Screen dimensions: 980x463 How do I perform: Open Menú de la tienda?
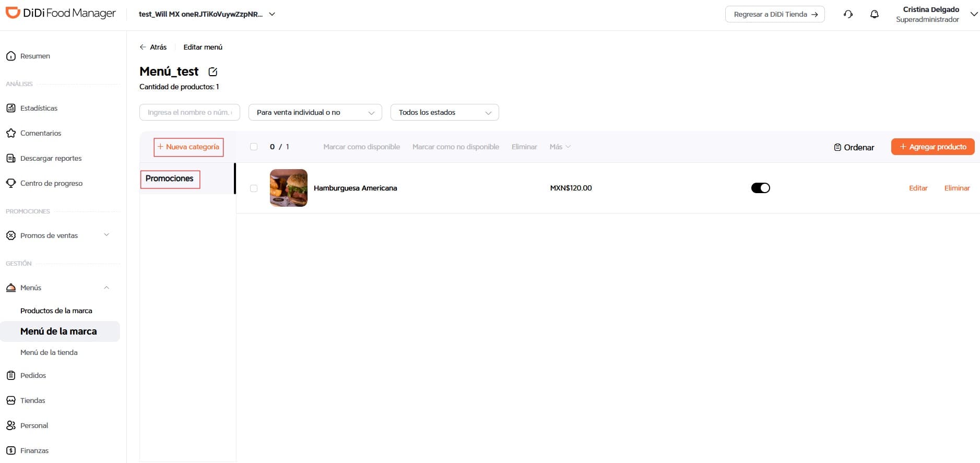(49, 352)
